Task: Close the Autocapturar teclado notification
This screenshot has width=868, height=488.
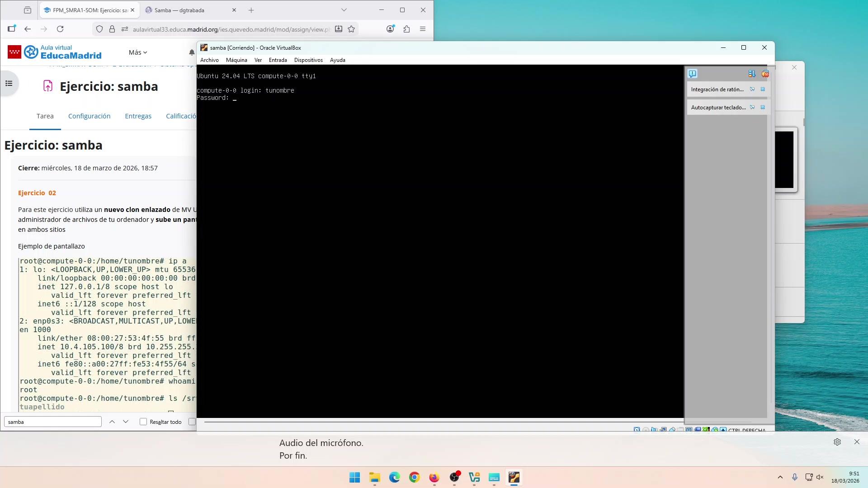Action: click(763, 108)
